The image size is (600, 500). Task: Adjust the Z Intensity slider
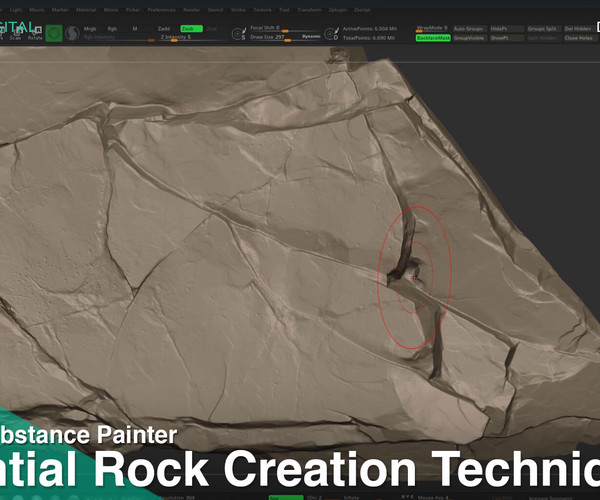pos(191,37)
